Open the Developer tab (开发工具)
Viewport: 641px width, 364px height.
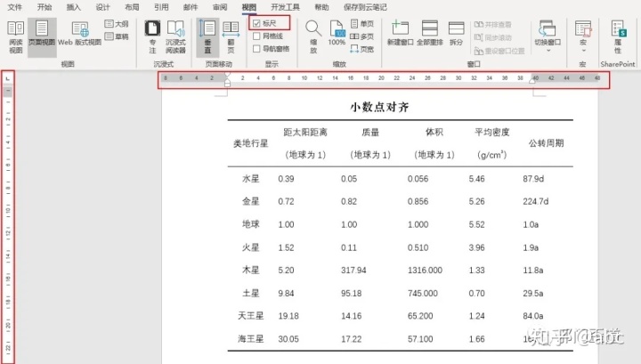(285, 7)
